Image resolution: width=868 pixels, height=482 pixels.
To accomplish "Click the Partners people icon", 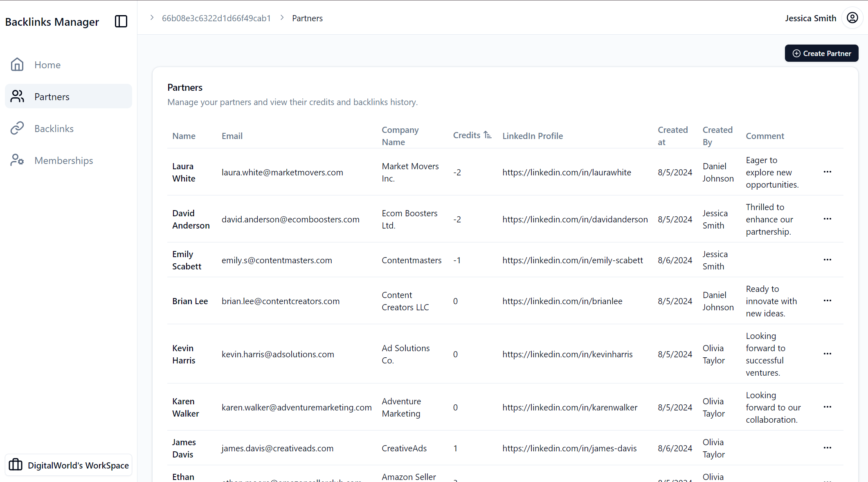I will pos(17,96).
